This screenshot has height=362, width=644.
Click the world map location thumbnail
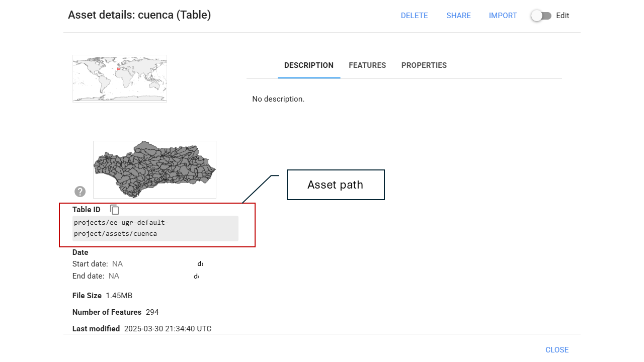[x=120, y=79]
